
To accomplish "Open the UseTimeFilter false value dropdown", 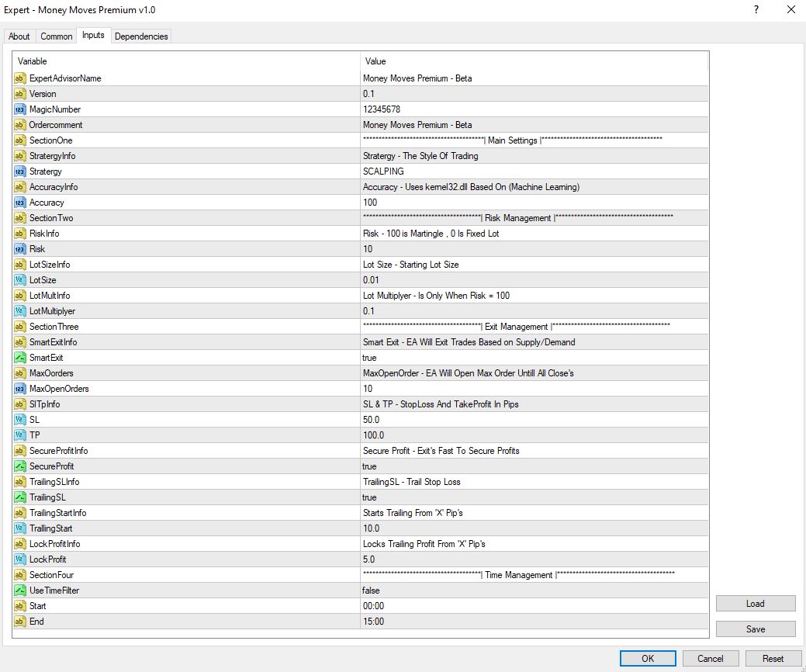I will 534,591.
